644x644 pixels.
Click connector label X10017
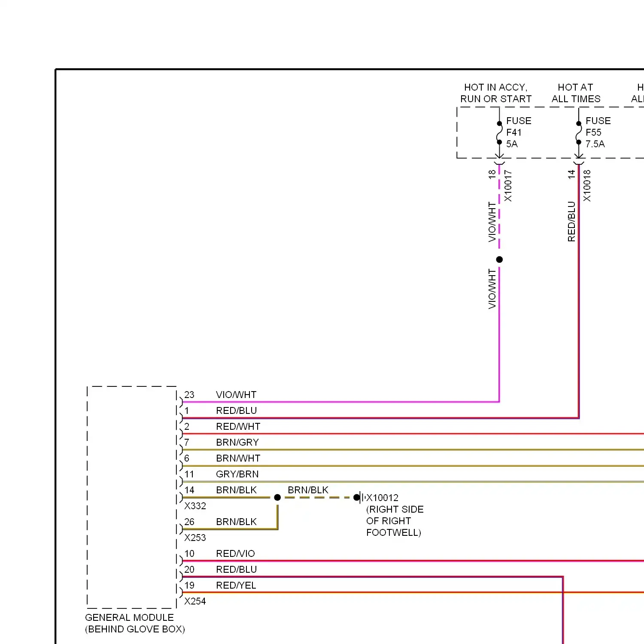pos(508,186)
